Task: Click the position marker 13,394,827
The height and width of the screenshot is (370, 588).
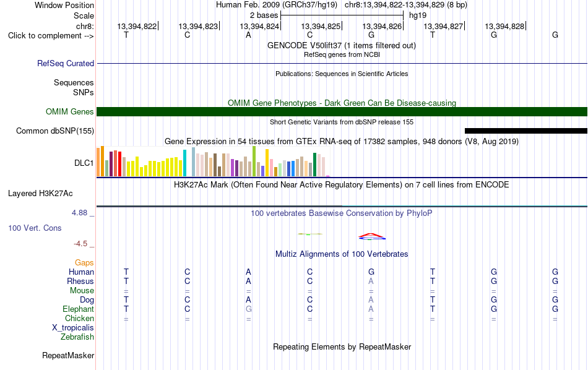Action: point(443,26)
